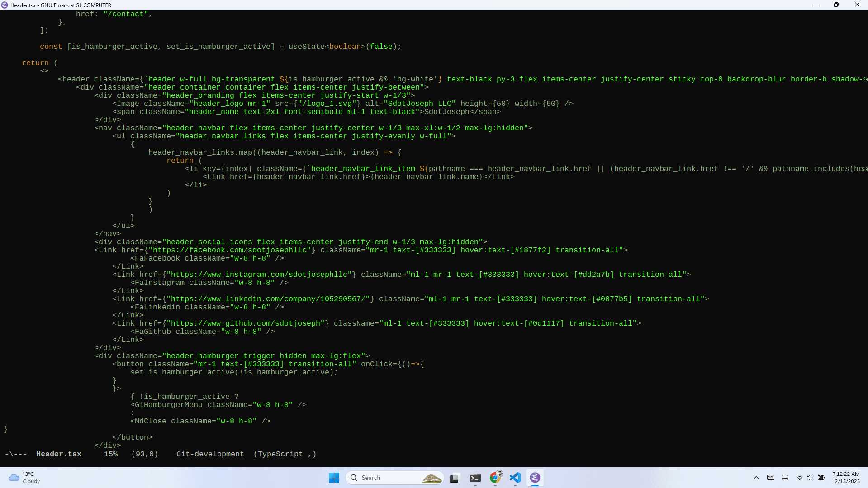Click the instagram.com Link line

pos(402,275)
